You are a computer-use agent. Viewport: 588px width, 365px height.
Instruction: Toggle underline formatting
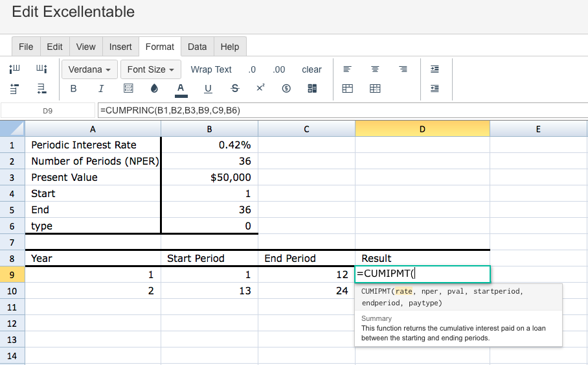[208, 89]
